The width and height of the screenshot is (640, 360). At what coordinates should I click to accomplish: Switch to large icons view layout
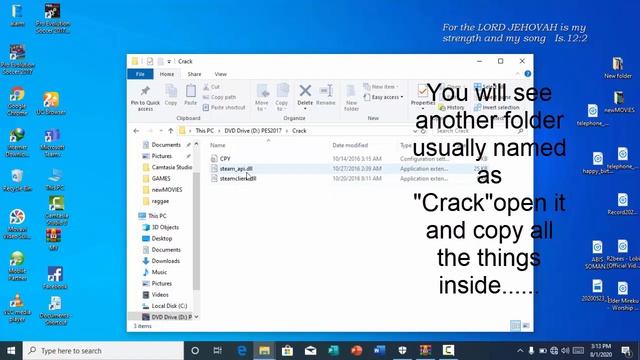tap(526, 325)
